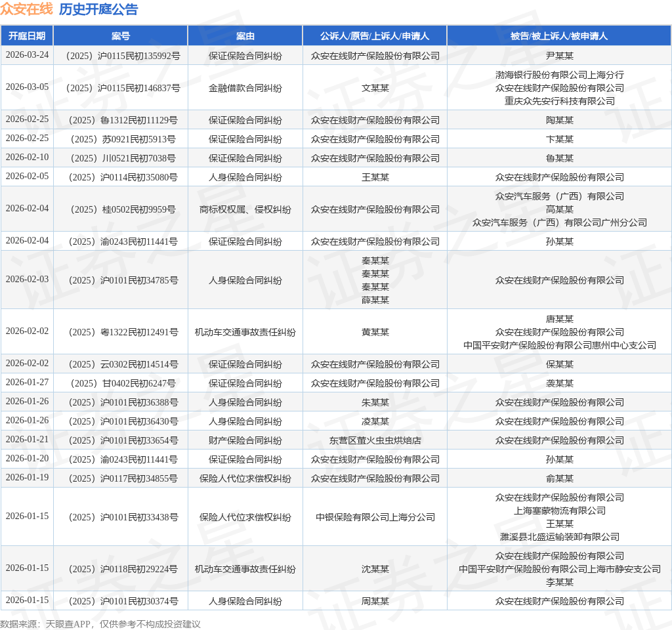Click the 案由 column header
672x630 pixels.
[x=245, y=36]
